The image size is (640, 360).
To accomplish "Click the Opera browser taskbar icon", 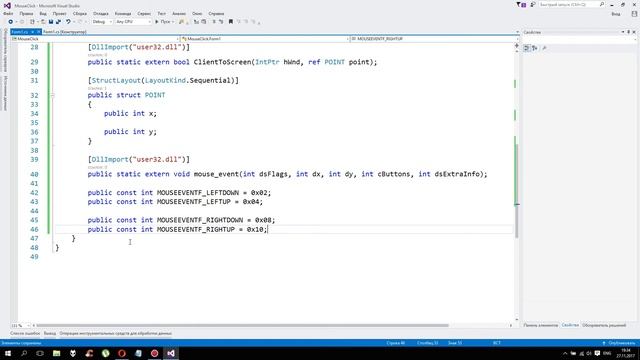I will tap(122, 353).
